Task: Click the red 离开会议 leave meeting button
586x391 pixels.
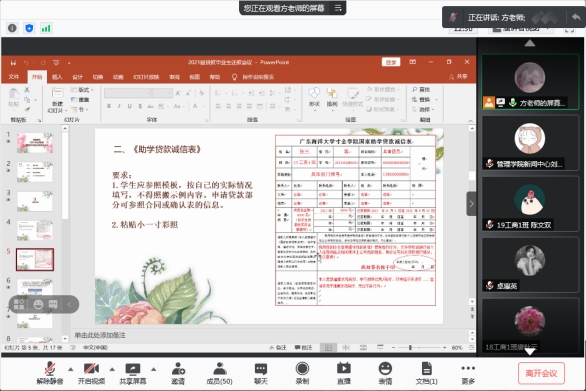Action: [x=541, y=373]
